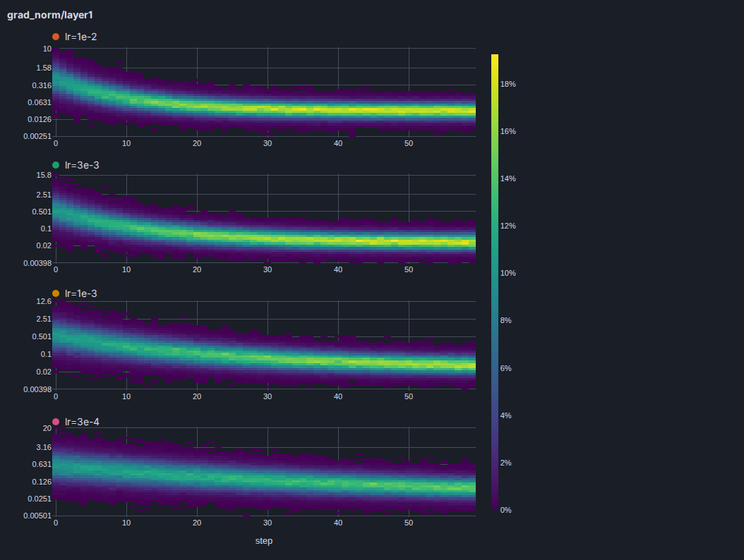Click the 3.16 y-axis tick label
This screenshot has width=744, height=560.
coord(44,447)
